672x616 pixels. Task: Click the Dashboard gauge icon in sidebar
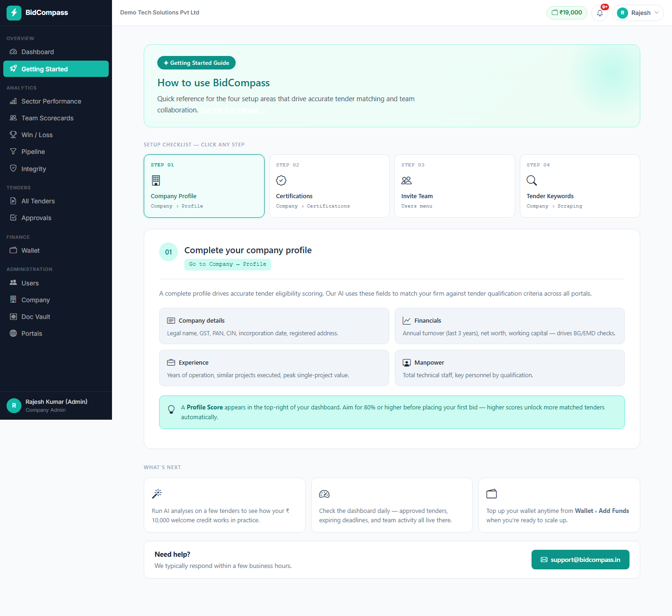[x=13, y=52]
